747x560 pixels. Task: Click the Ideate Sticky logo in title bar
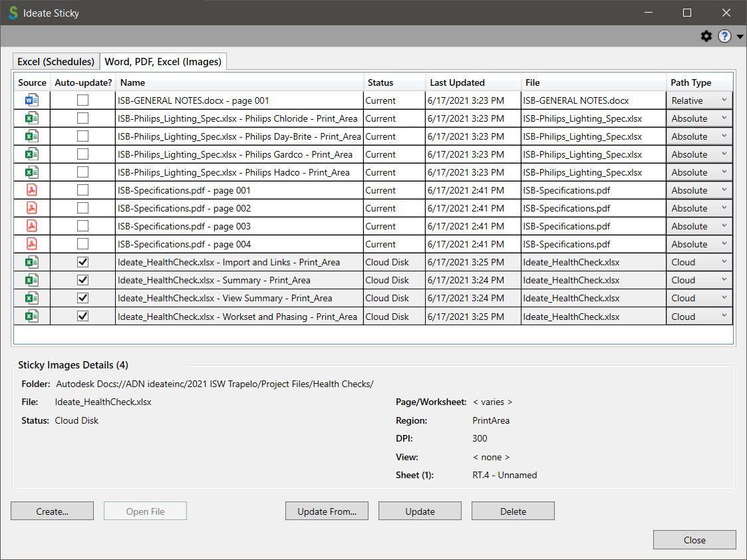coord(13,13)
